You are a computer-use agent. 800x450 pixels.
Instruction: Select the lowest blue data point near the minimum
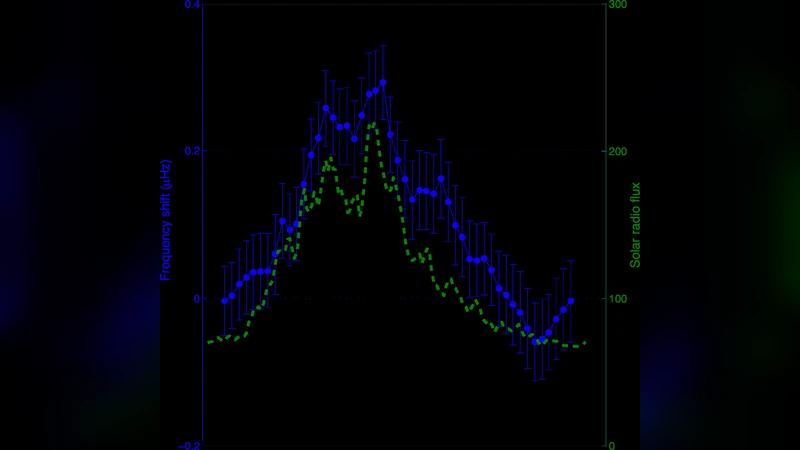(536, 341)
